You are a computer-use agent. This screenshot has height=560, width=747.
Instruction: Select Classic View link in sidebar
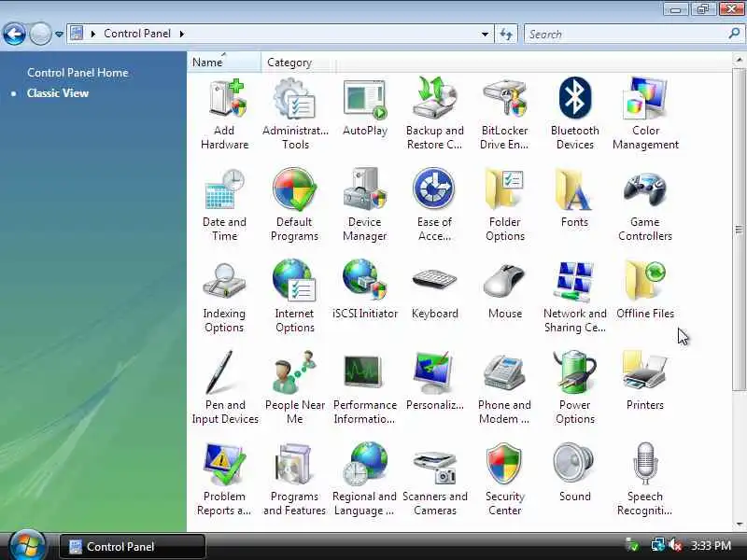pyautogui.click(x=58, y=93)
